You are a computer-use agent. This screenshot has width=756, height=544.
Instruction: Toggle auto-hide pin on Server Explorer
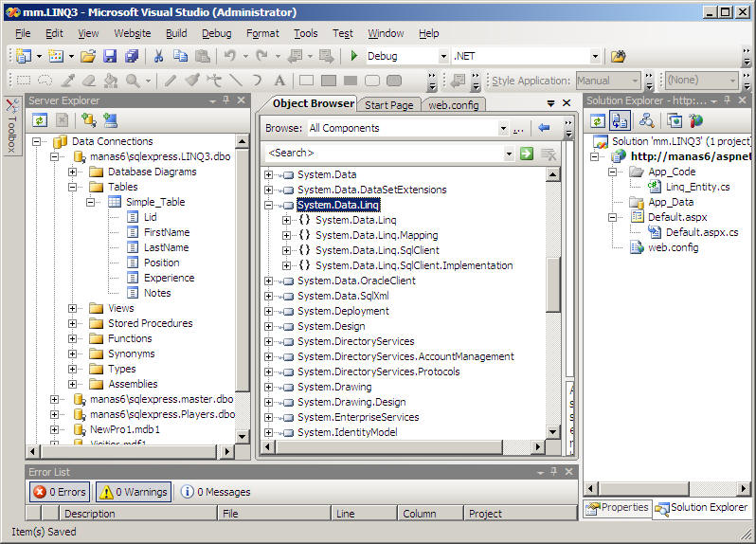point(226,100)
